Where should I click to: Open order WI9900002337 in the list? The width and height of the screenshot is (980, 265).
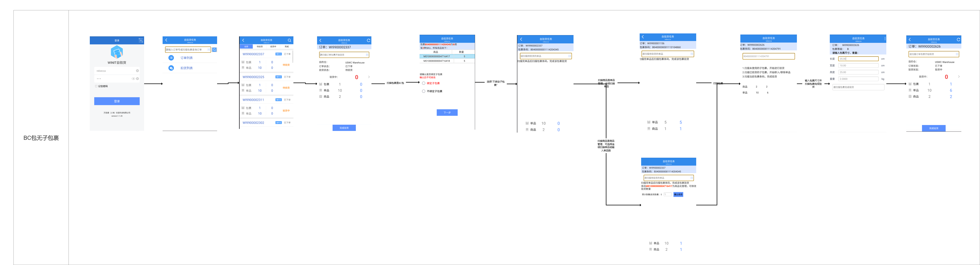(253, 54)
